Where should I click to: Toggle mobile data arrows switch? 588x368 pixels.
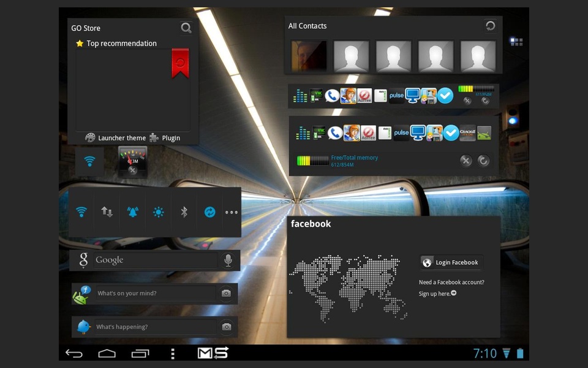[x=107, y=212]
